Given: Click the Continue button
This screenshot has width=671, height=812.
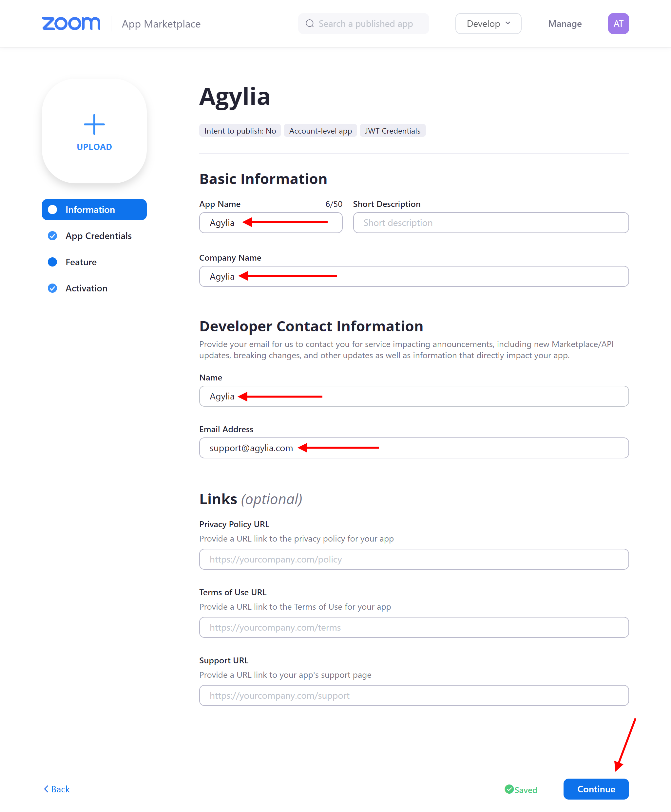Looking at the screenshot, I should pos(596,789).
